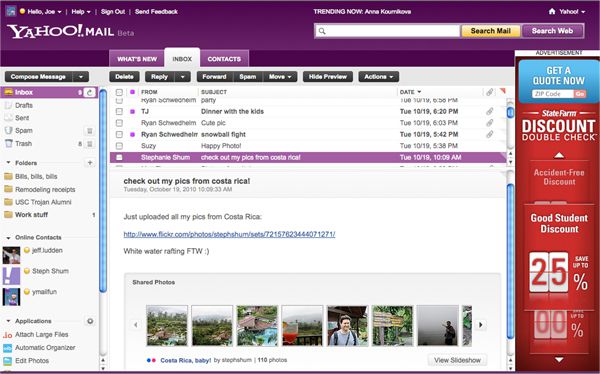Click the yellow status smiley before Hello, Joe

pos(22,11)
